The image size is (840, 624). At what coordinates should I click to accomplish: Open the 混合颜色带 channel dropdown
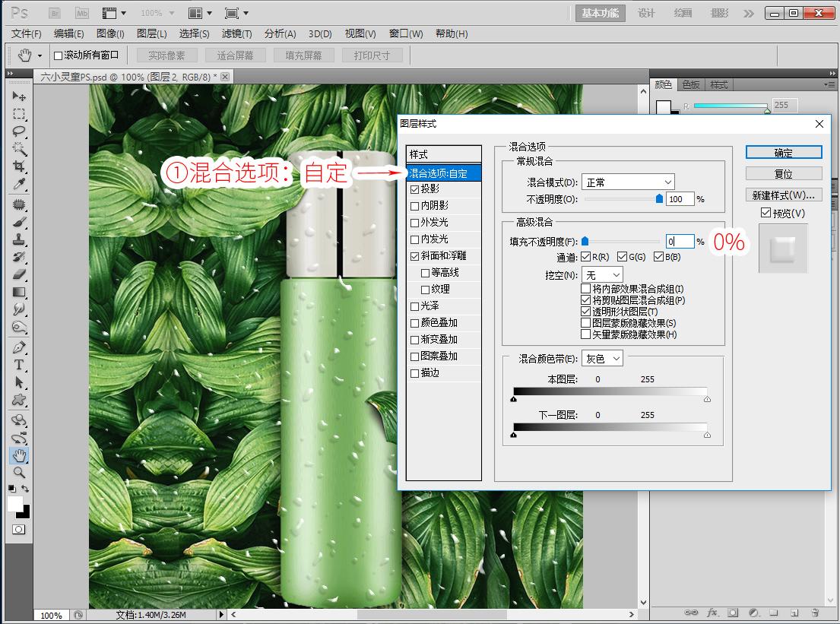pyautogui.click(x=602, y=358)
